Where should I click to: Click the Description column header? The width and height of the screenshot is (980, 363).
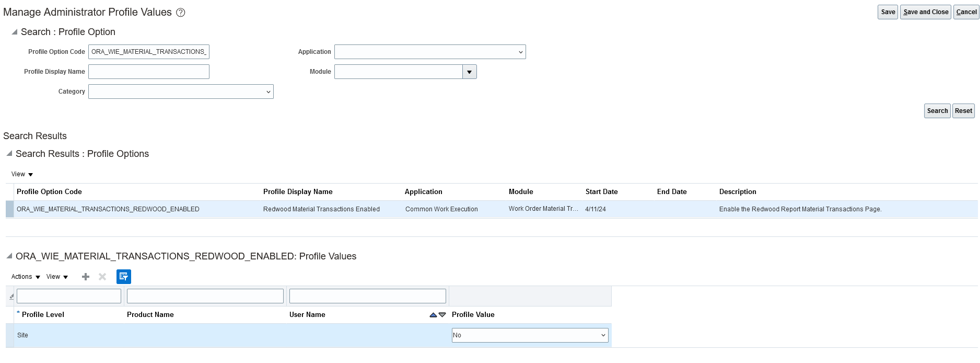(x=738, y=192)
